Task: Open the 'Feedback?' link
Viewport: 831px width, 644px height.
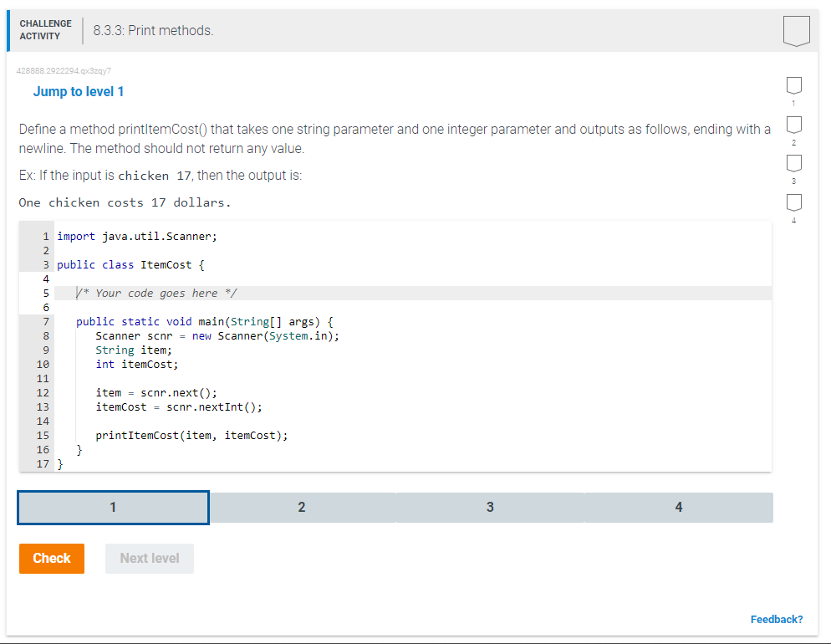Action: click(776, 619)
